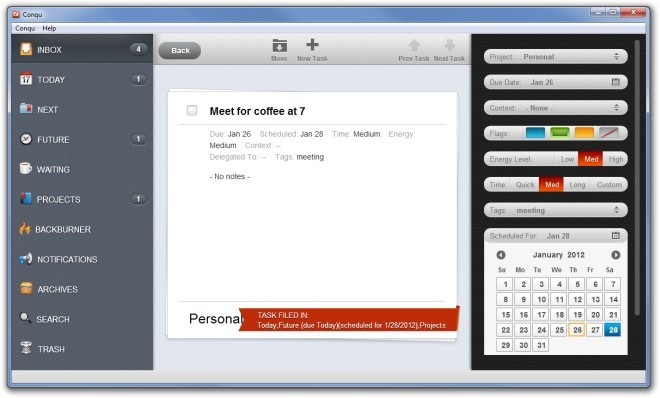Viewport: 660px width, 398px height.
Task: Clear flag with the crossed-out swatch
Action: click(x=609, y=133)
